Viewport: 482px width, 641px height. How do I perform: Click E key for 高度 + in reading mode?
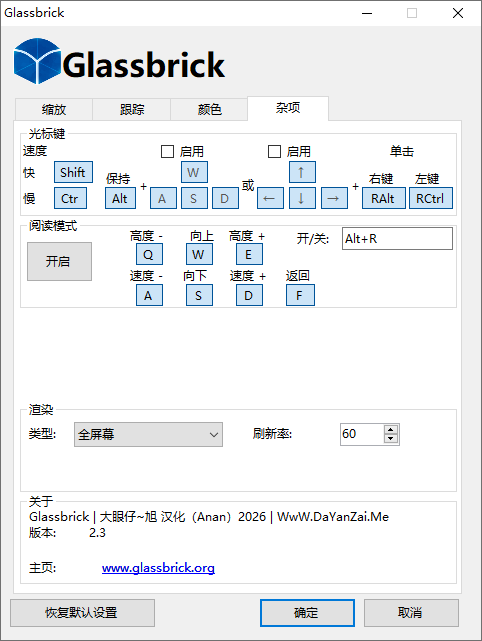(249, 254)
